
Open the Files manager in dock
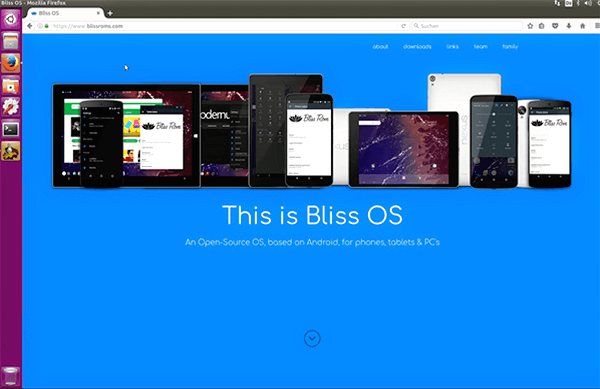[x=11, y=41]
